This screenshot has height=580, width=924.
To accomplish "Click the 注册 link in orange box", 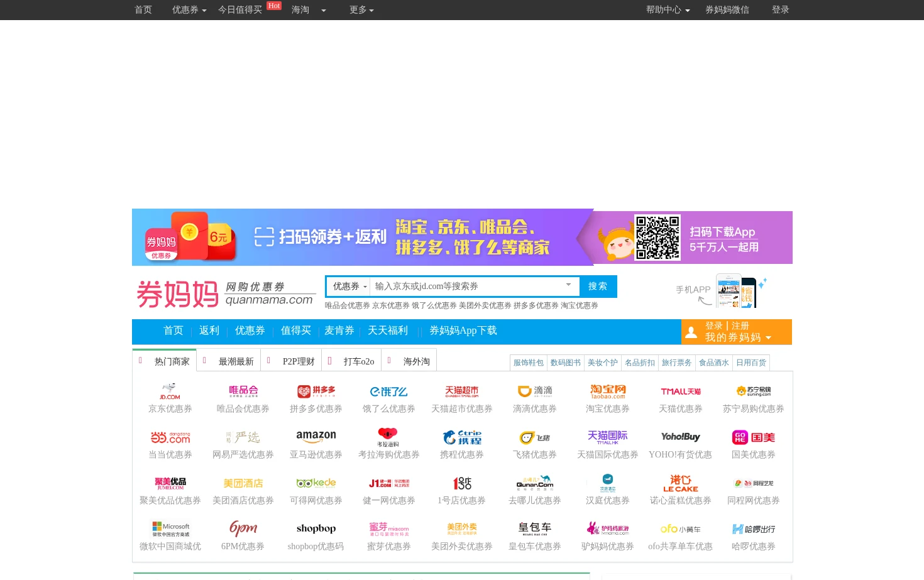I will (740, 326).
